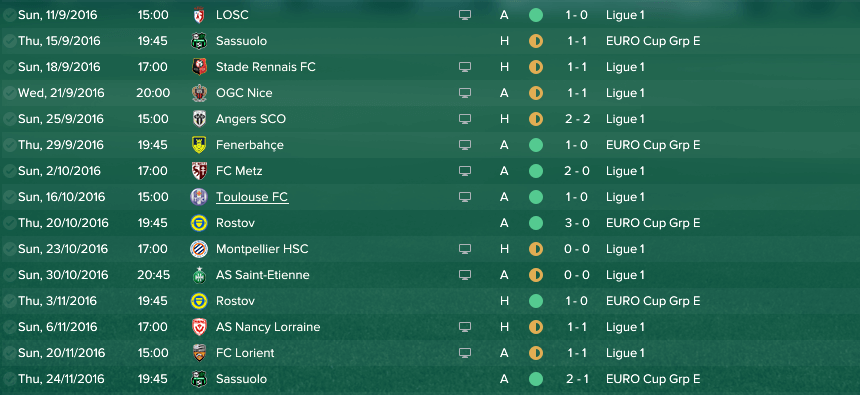Click the LOSC club crest icon
The width and height of the screenshot is (860, 395).
point(199,15)
